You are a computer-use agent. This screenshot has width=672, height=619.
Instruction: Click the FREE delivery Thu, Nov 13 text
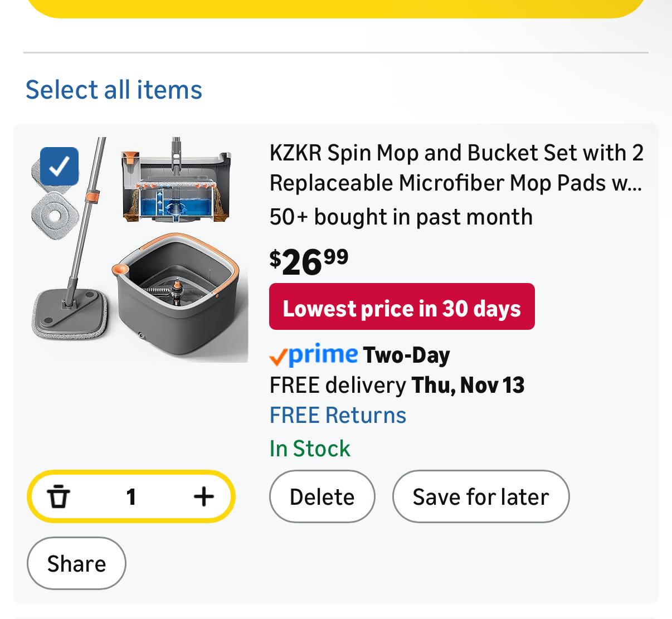pyautogui.click(x=397, y=386)
